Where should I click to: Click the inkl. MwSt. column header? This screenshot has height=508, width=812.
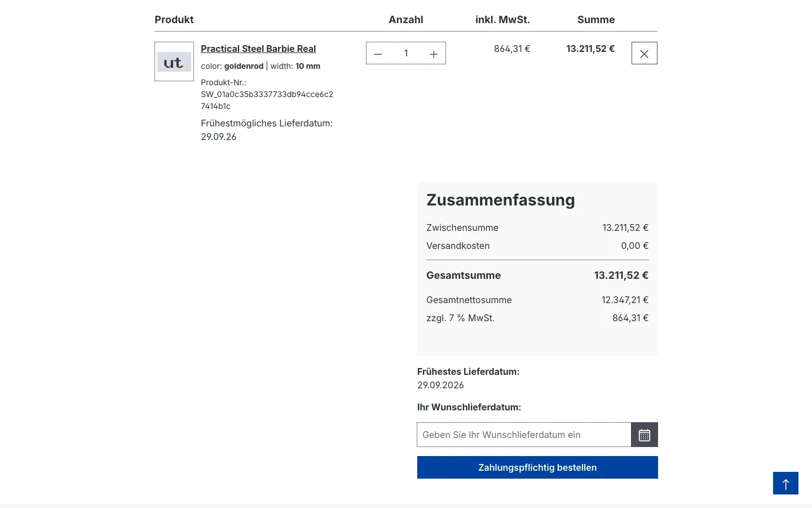coord(502,20)
